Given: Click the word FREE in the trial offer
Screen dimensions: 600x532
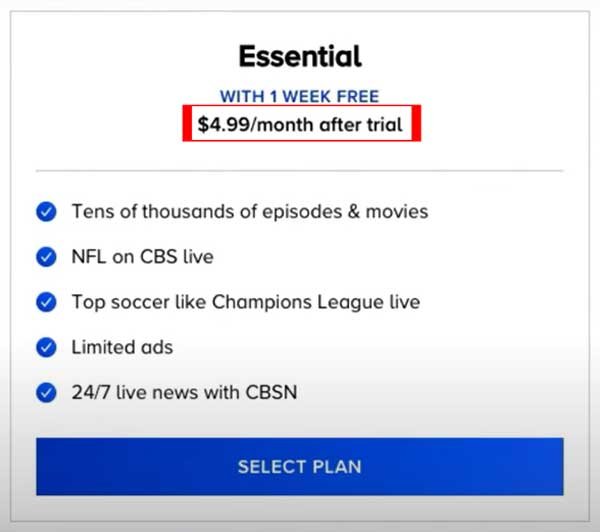Looking at the screenshot, I should coord(358,96).
